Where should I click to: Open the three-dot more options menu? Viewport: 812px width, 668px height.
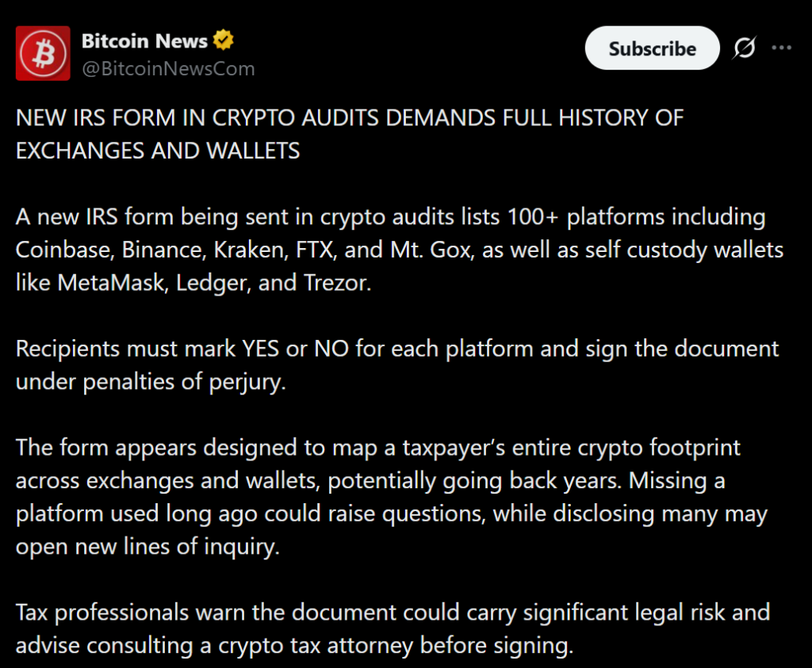[782, 48]
